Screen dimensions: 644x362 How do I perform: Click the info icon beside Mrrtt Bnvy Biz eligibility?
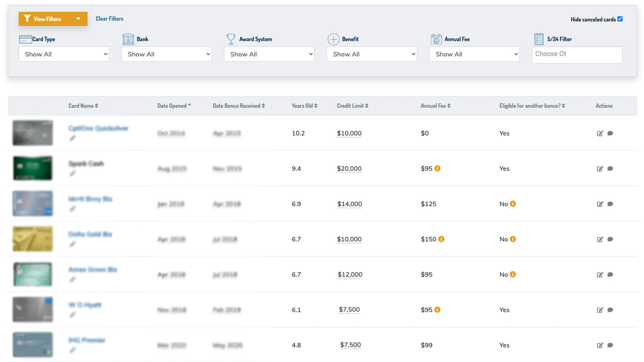coord(512,204)
